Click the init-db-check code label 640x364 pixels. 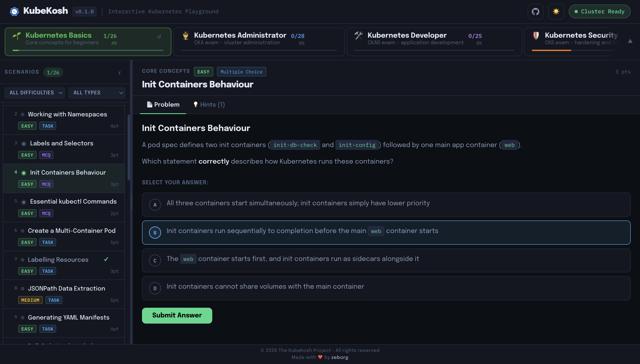click(295, 145)
